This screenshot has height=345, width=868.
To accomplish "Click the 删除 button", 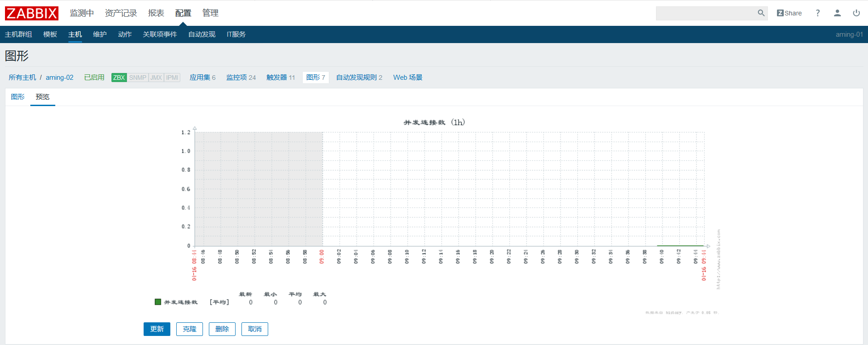I will (x=222, y=329).
